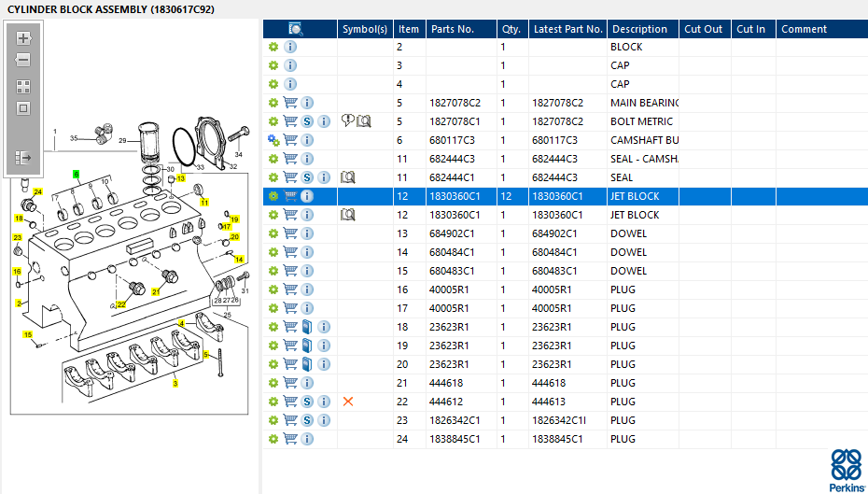This screenshot has height=494, width=868.
Task: Click the info icon for DOWEL 680484C1
Action: tap(307, 252)
